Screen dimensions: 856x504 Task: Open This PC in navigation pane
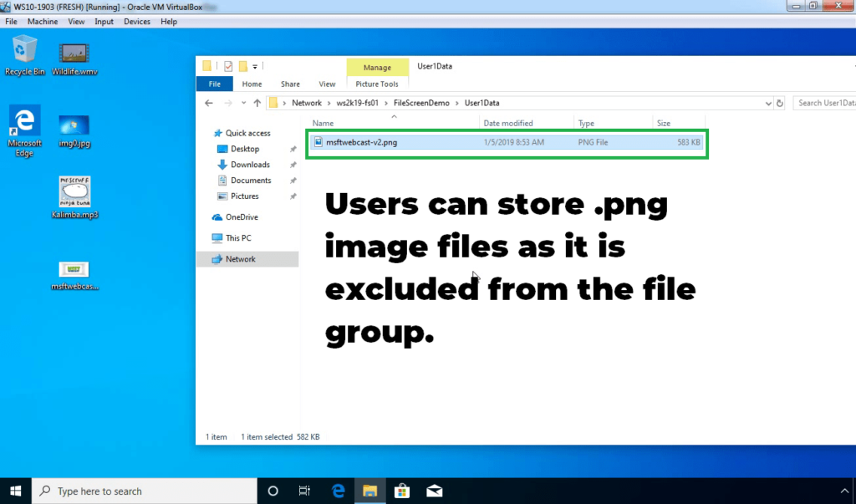pyautogui.click(x=238, y=238)
